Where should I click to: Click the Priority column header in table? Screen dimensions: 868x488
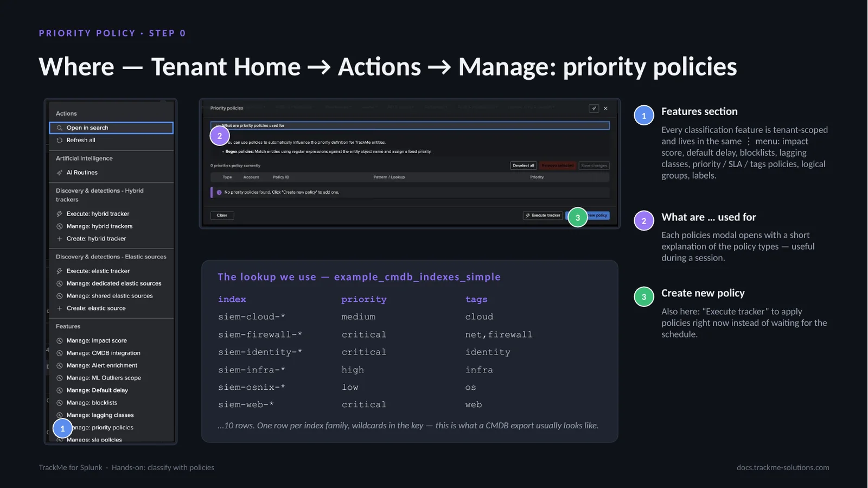pos(537,177)
